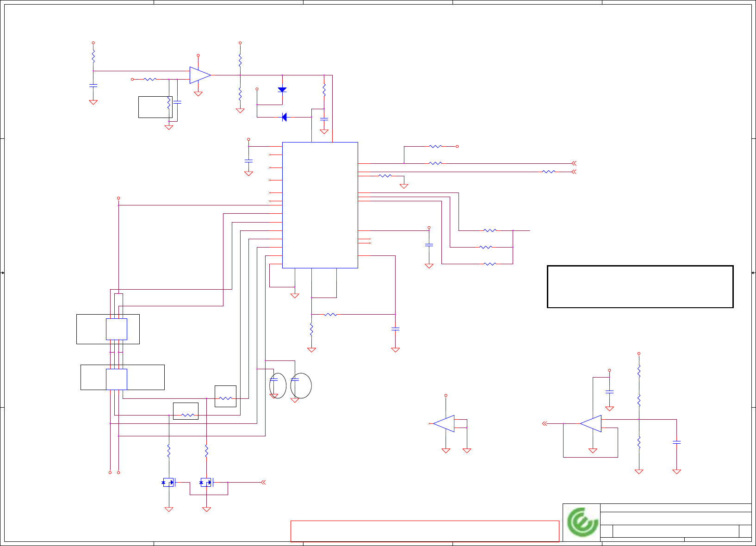Select the lower blue connector rectangle on the left

117,379
